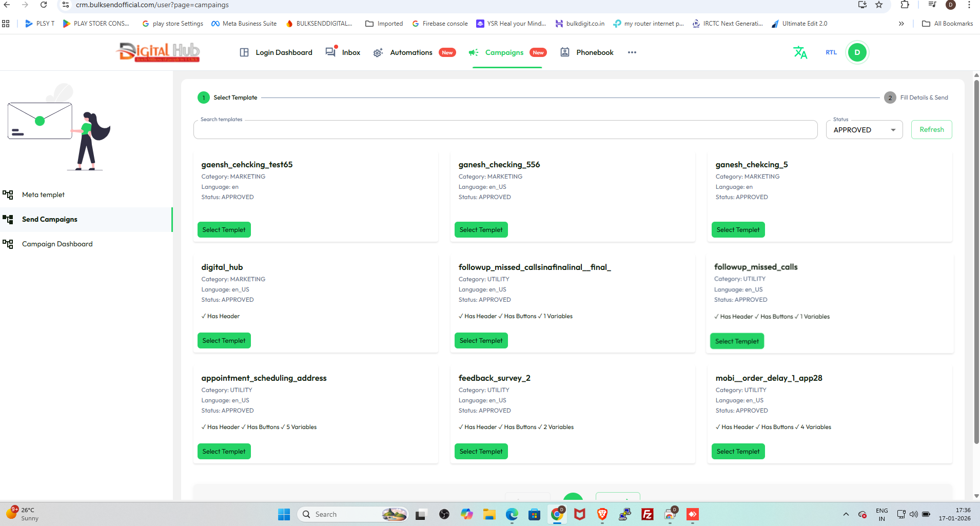
Task: Open Meta templet in the sidebar
Action: pos(43,194)
